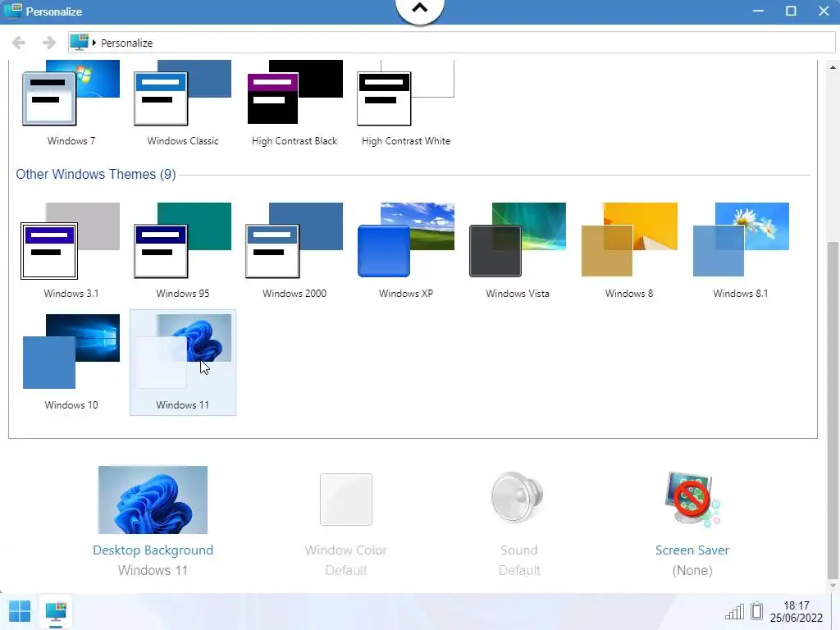Select the Windows 8.1 theme
Screen dimensions: 840x630
click(x=741, y=240)
